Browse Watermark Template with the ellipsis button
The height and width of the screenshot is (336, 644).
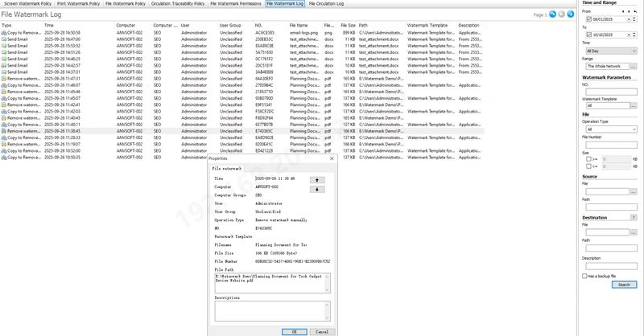point(634,106)
